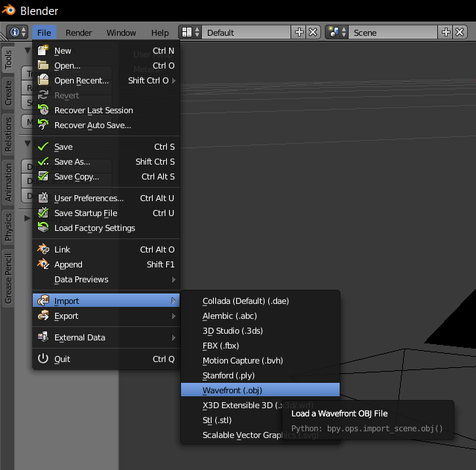Switch to the Physics tab
This screenshot has height=470, width=476.
click(8, 227)
